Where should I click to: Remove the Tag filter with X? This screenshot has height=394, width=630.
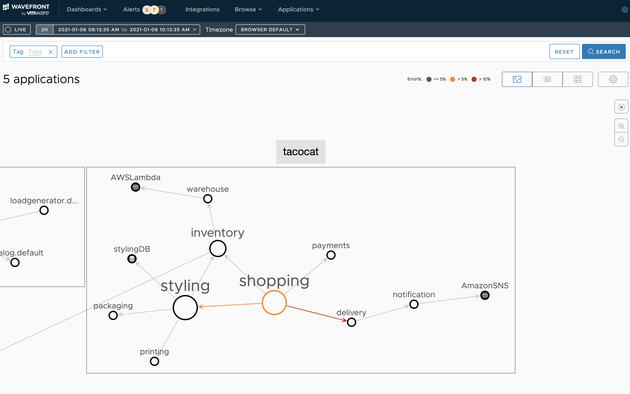tap(51, 52)
